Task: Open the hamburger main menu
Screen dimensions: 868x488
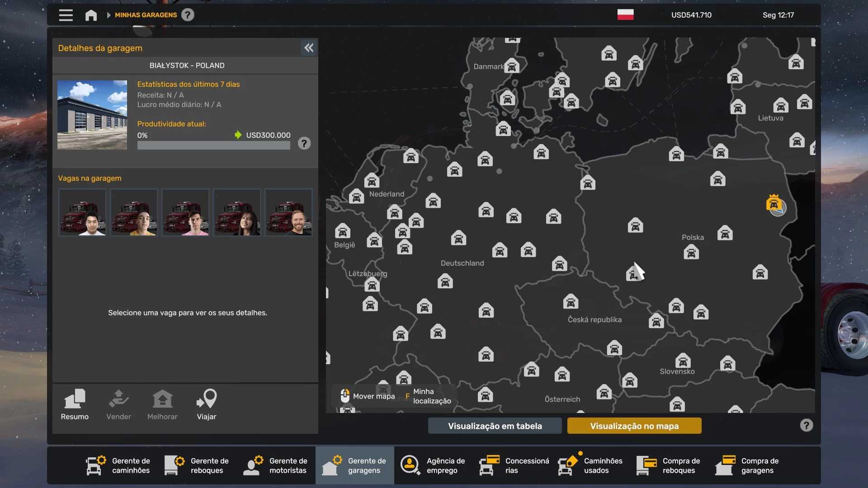Action: point(66,15)
